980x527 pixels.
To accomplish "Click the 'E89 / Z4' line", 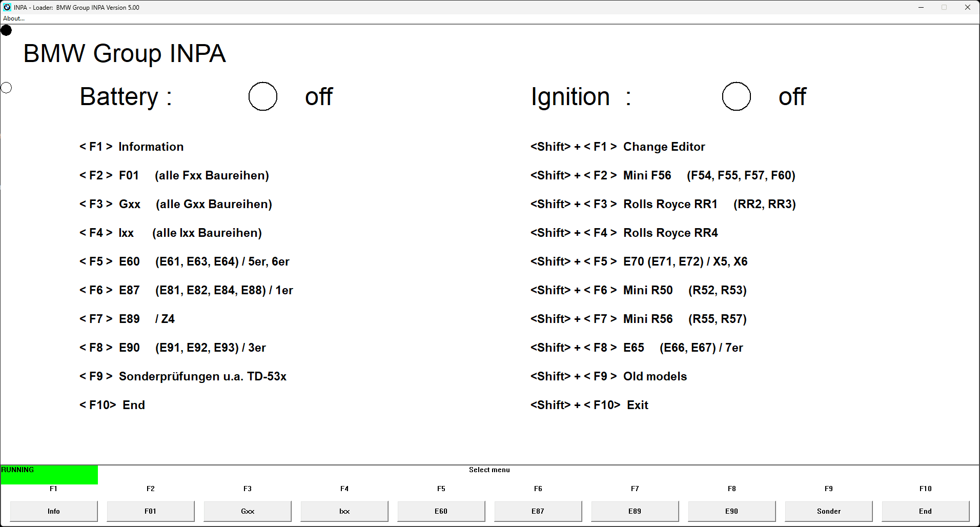I will (x=127, y=319).
